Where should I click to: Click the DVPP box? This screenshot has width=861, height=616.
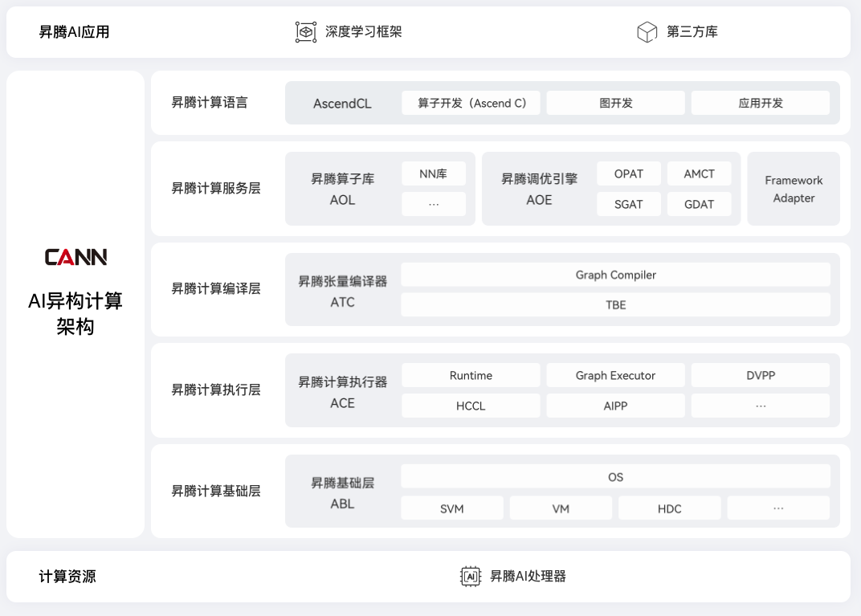point(761,375)
